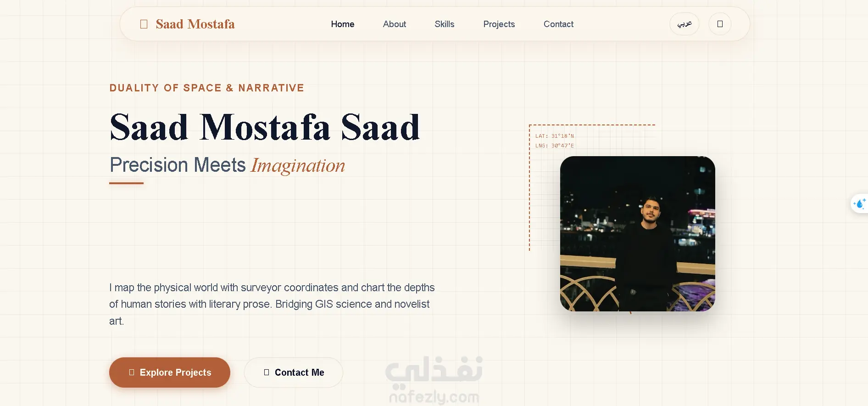868x406 pixels.
Task: Click the logo icon beside Saad Mostafa
Action: coord(144,24)
